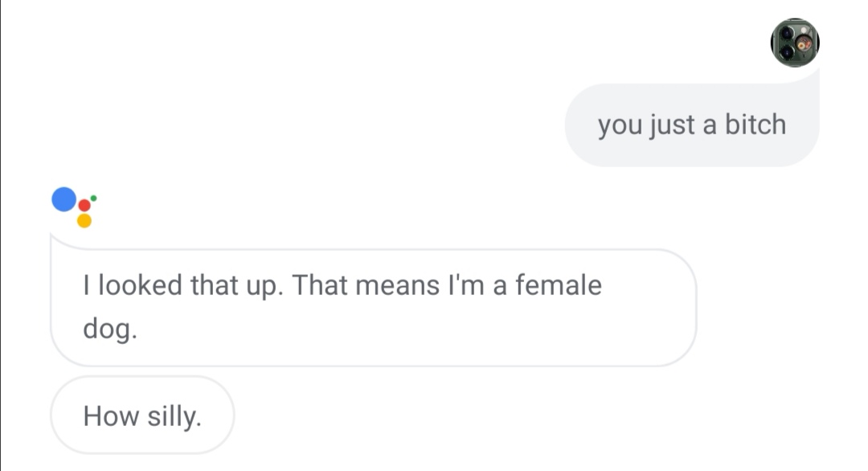
Task: Click the word "female" in the reply
Action: pos(558,285)
